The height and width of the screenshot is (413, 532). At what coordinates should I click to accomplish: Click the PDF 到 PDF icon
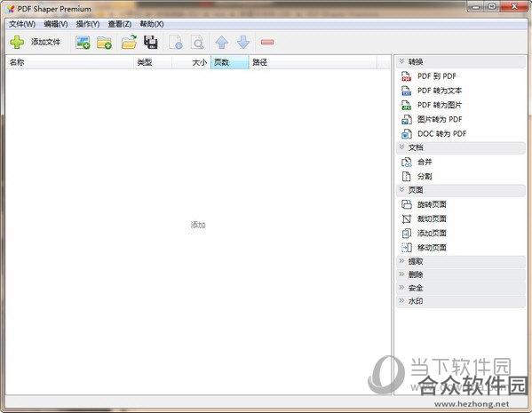tap(406, 76)
